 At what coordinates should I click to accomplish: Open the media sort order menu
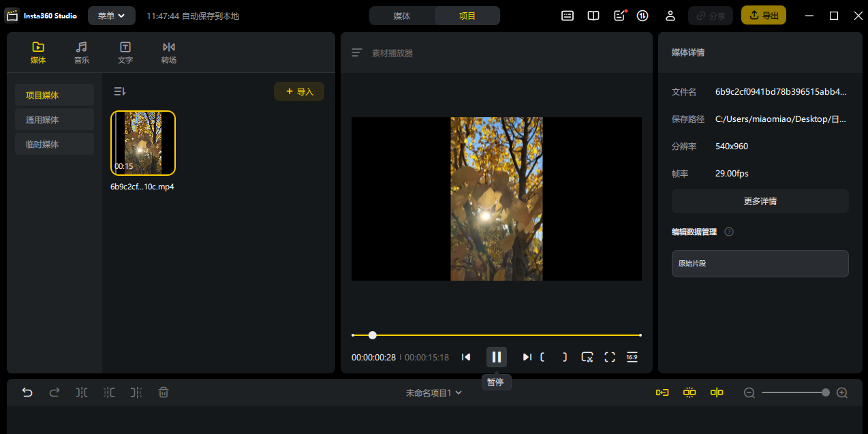(x=120, y=91)
